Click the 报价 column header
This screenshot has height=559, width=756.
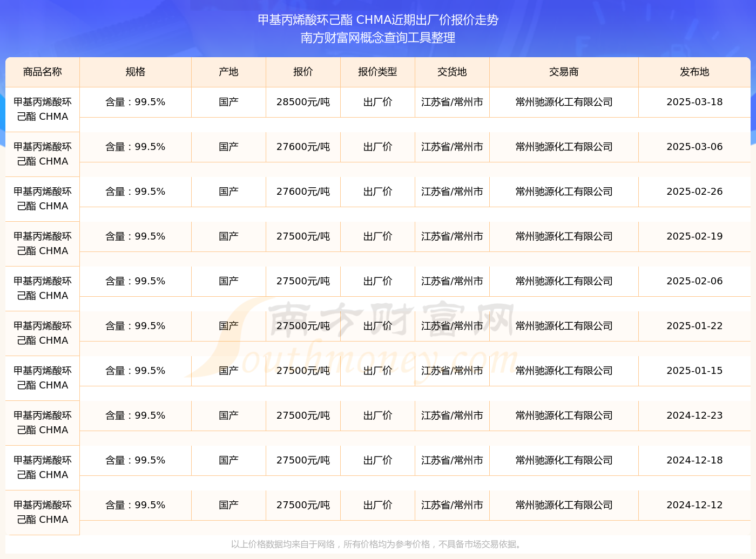point(303,72)
